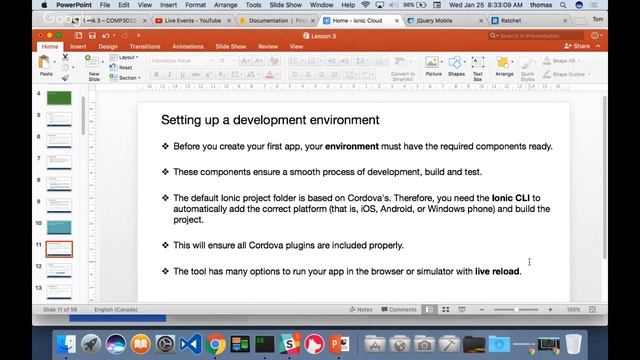Open the font name combo box
640x360 pixels.
click(x=182, y=61)
